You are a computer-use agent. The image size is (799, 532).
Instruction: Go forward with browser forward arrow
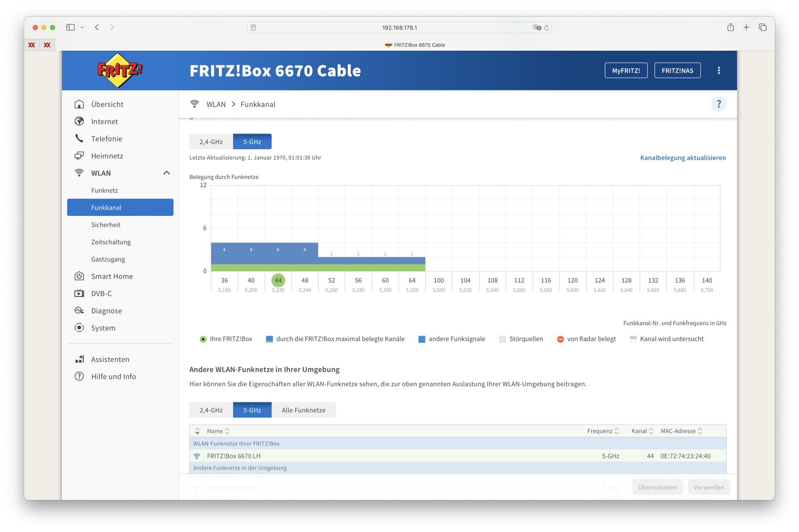coord(112,27)
